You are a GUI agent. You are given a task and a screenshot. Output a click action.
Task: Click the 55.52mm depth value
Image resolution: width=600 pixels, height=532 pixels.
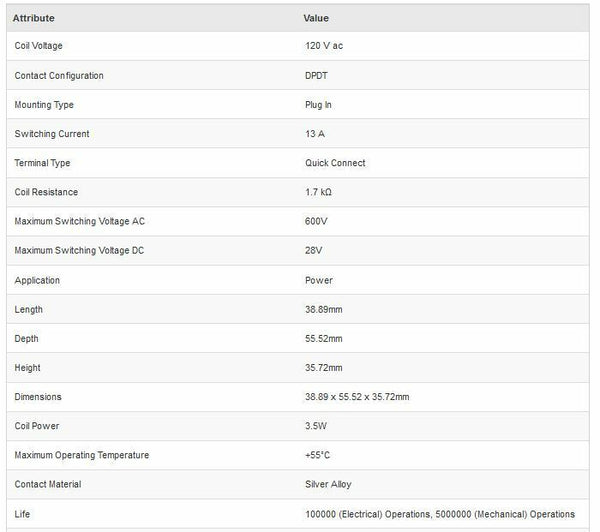(x=323, y=339)
